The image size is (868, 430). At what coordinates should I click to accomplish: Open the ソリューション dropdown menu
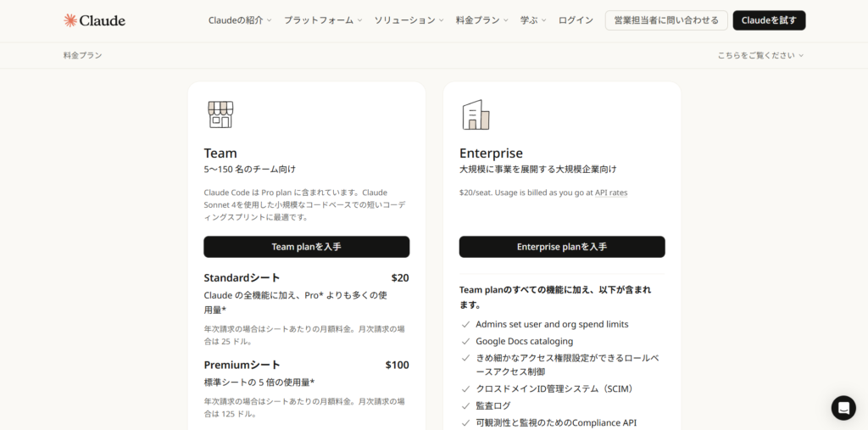coord(409,20)
